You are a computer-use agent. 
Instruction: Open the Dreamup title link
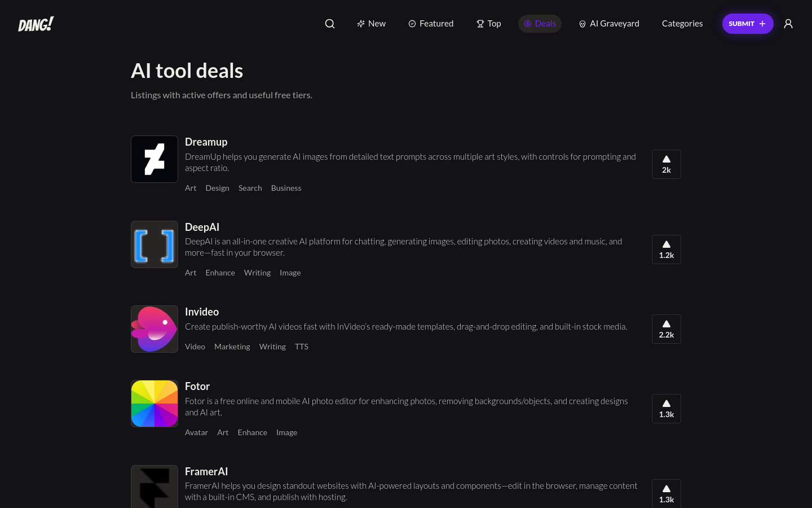pyautogui.click(x=206, y=142)
